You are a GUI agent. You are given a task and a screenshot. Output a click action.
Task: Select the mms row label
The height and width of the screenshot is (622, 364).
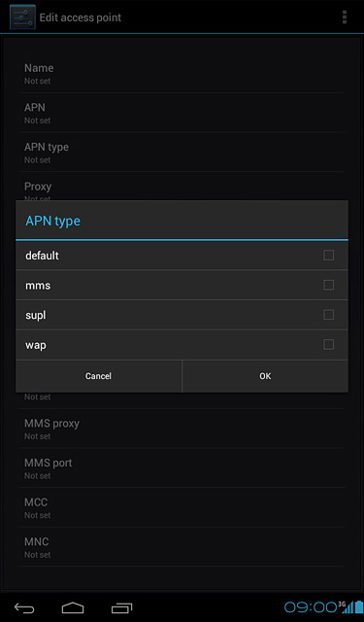[x=38, y=286]
